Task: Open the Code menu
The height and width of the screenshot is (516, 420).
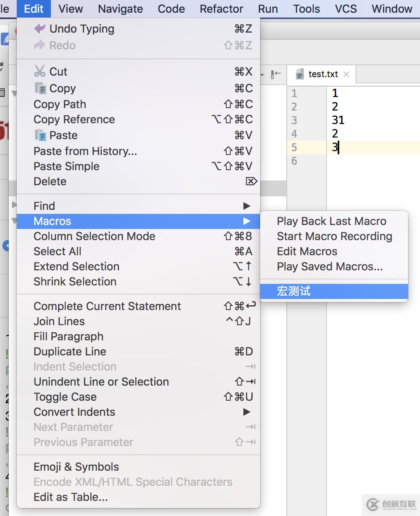Action: point(171,9)
